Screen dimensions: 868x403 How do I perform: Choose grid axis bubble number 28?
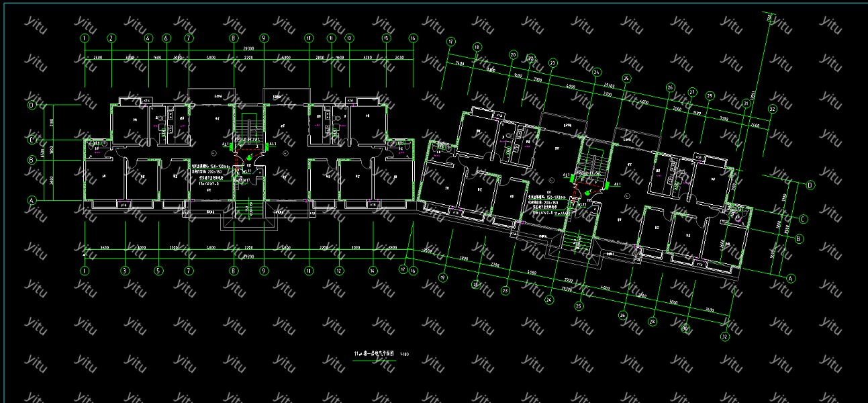(x=652, y=322)
